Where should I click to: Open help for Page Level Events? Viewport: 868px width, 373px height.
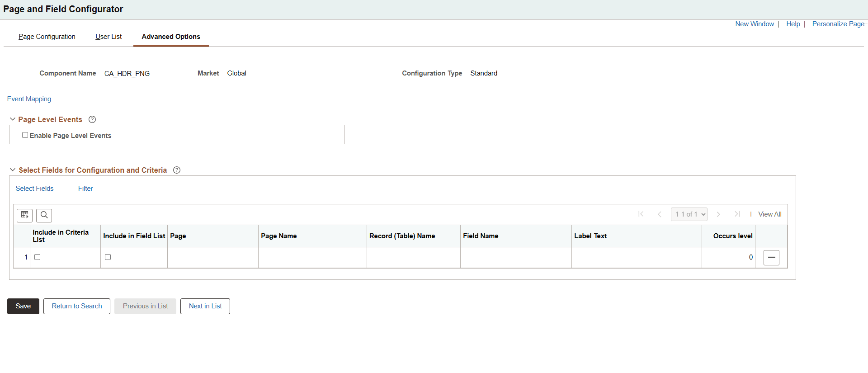click(92, 119)
